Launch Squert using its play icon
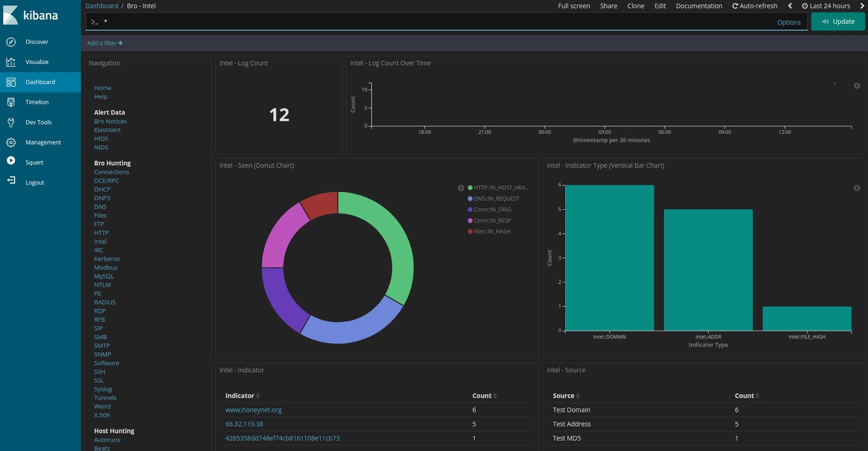The width and height of the screenshot is (868, 451). pos(11,160)
